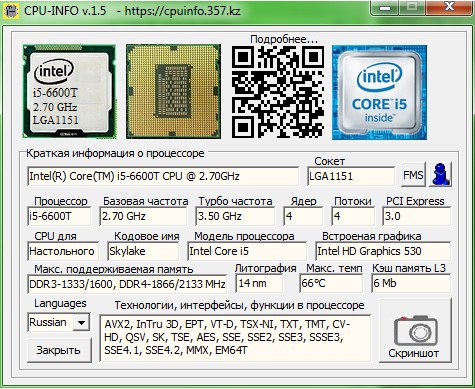Minimize the CPU-INFO window
The width and height of the screenshot is (475, 389).
(x=385, y=7)
